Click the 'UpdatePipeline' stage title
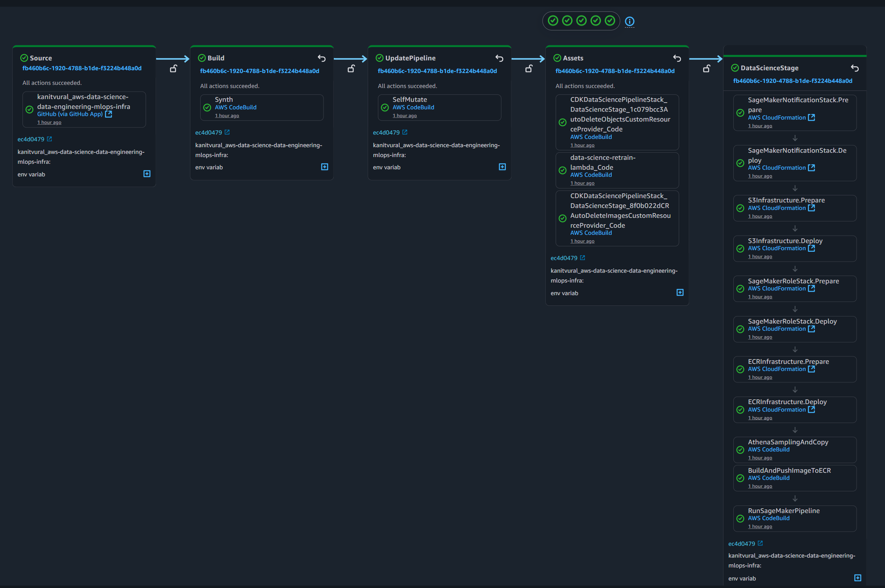 410,58
